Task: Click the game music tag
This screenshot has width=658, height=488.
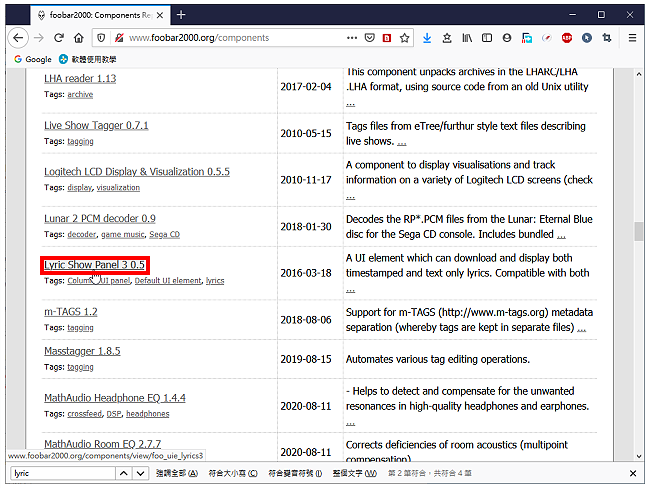Action: (x=123, y=235)
